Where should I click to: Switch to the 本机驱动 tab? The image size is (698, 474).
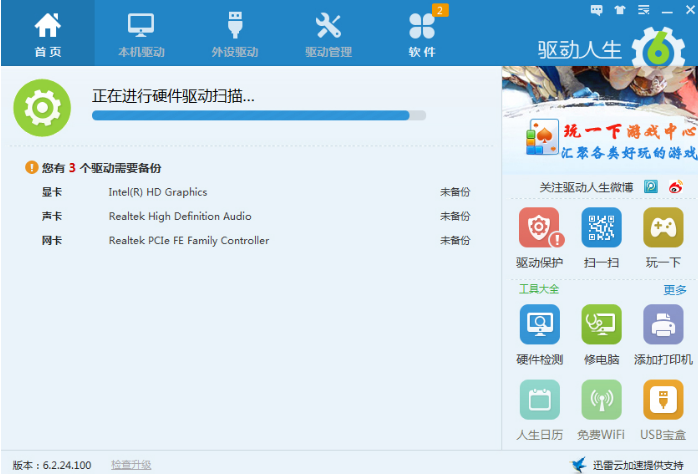pyautogui.click(x=141, y=33)
